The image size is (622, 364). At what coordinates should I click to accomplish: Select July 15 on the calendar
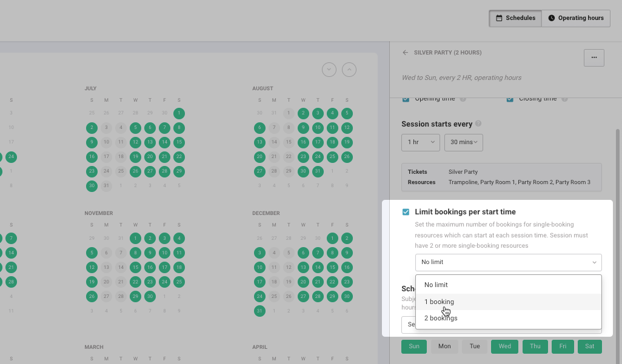179,142
